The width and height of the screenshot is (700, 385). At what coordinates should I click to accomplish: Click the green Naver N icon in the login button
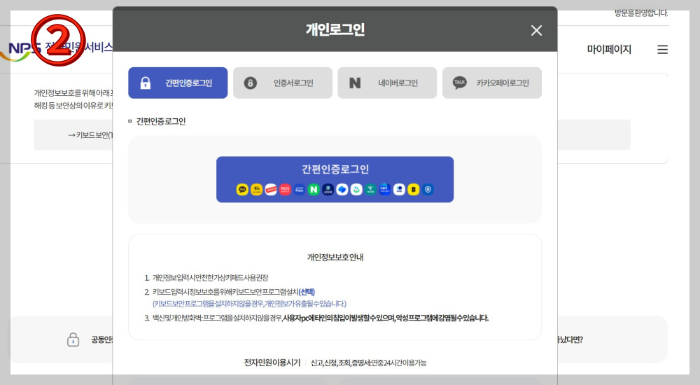(x=314, y=189)
